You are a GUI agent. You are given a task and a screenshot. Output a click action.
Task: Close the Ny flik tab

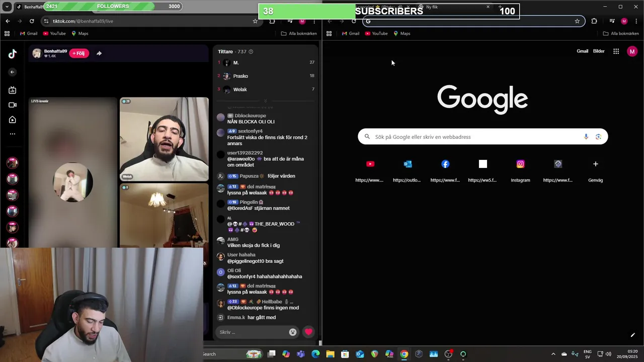[488, 7]
